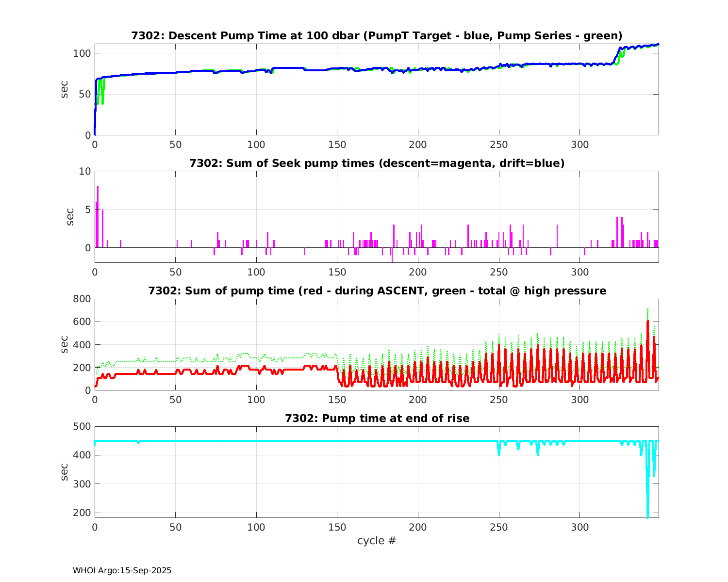Click the Descent Pump Time plot title
The width and height of the screenshot is (728, 582).
point(377,36)
